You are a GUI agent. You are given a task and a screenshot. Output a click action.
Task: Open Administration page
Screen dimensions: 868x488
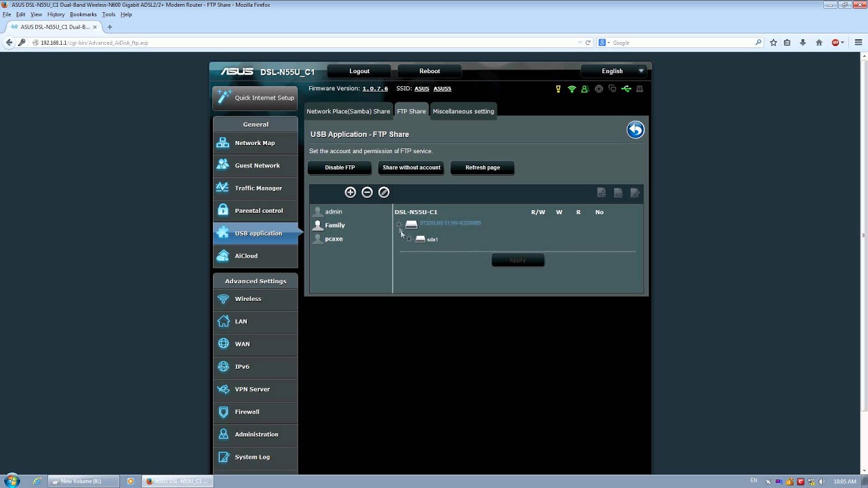click(255, 434)
